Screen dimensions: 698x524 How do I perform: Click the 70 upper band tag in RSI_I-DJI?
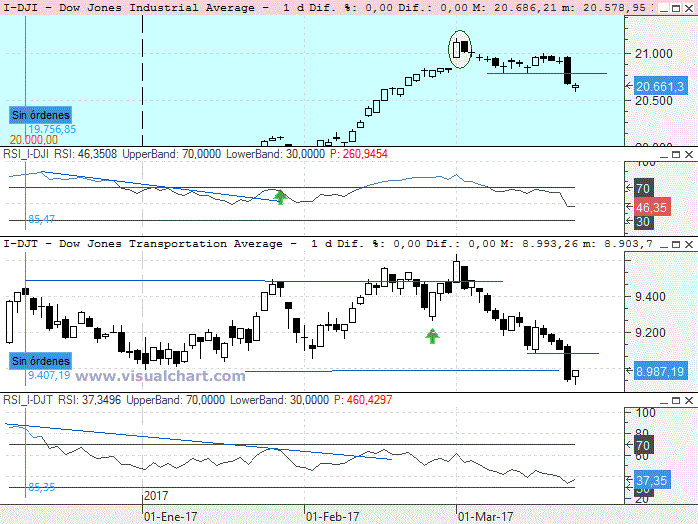click(643, 188)
